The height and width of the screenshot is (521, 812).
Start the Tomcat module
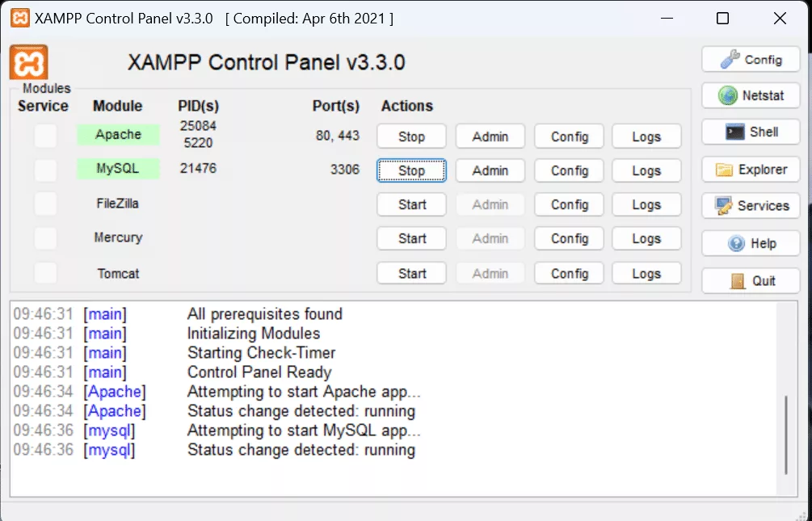pyautogui.click(x=411, y=274)
